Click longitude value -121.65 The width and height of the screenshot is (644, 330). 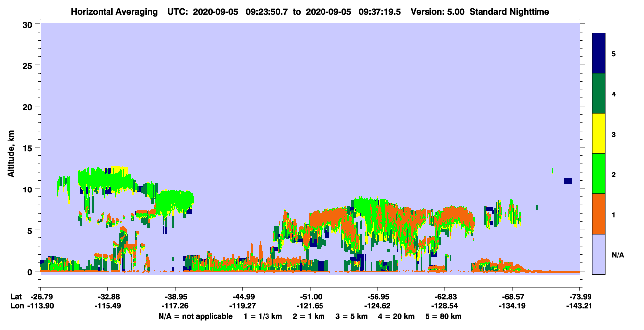(x=310, y=306)
